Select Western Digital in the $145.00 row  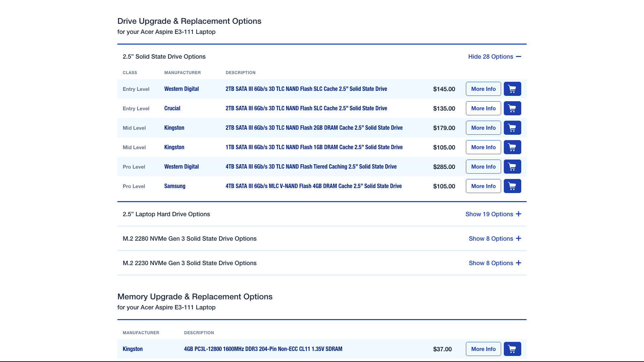click(x=181, y=89)
